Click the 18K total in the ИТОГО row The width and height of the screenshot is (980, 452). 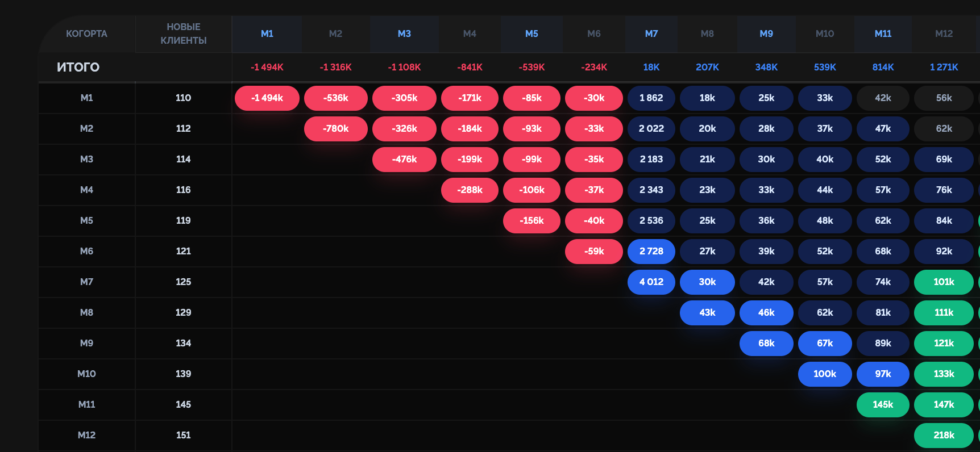(651, 68)
